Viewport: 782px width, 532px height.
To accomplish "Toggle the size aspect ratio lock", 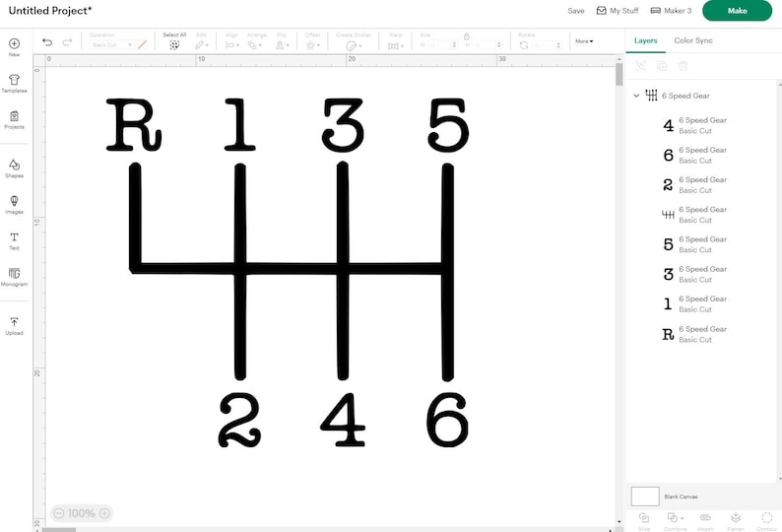I will (466, 35).
